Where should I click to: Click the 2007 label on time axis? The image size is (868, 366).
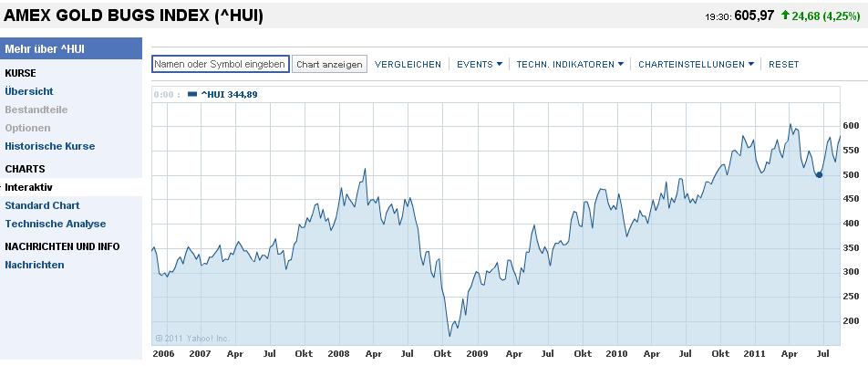coord(200,354)
